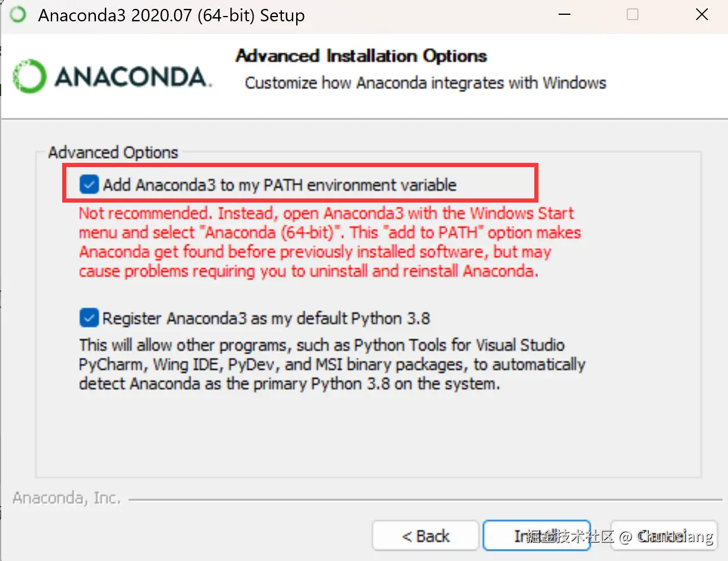Click the 'Add Anaconda3 to my PATH environment variable' label

click(x=280, y=185)
